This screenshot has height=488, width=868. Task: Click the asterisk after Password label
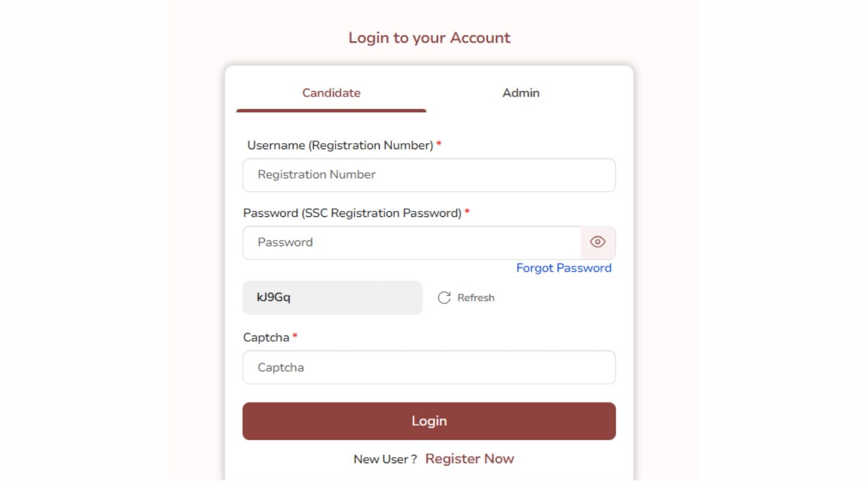pyautogui.click(x=468, y=212)
